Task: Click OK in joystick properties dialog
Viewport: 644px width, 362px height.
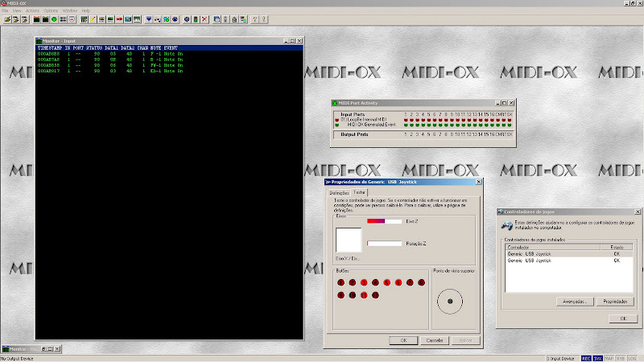Action: (403, 340)
